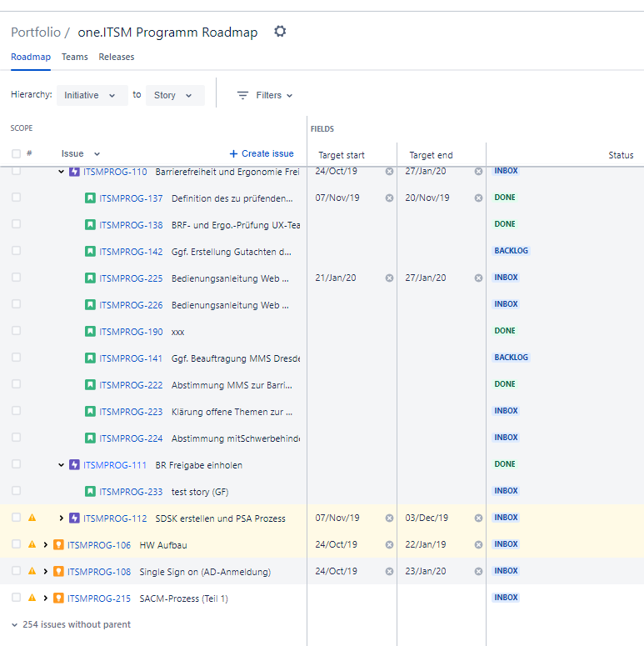Image resolution: width=644 pixels, height=646 pixels.
Task: Click warning icon next to ITSMPROG-106
Action: click(32, 544)
